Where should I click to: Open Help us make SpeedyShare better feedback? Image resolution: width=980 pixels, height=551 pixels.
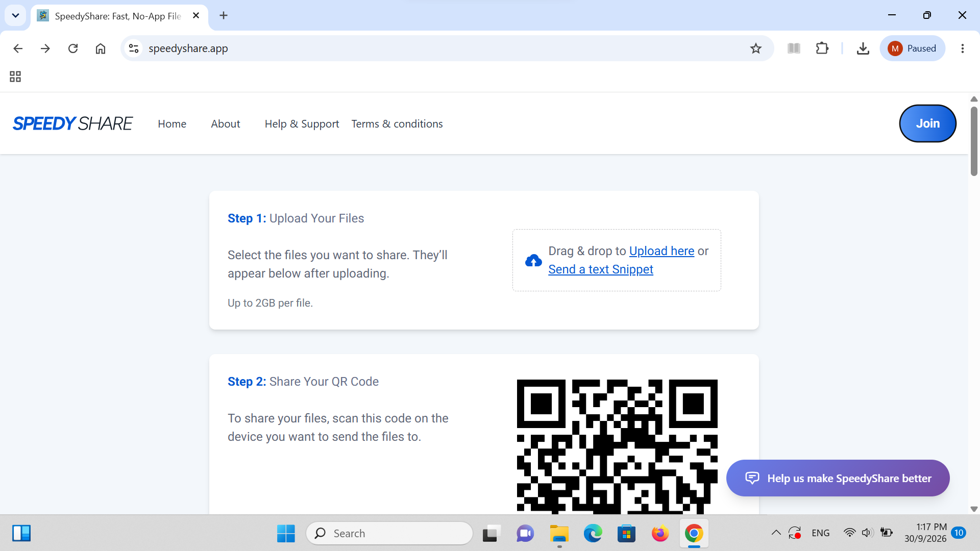click(838, 478)
